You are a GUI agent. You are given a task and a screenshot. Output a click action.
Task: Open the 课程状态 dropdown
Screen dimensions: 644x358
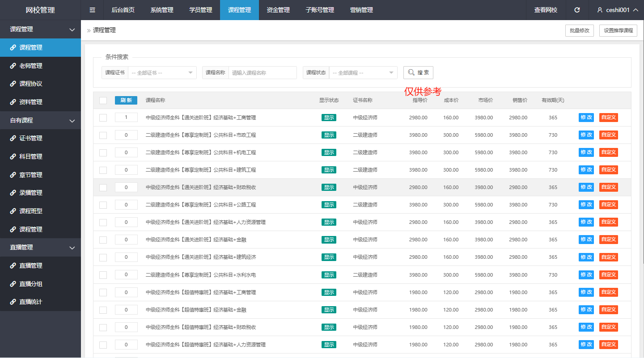point(363,72)
